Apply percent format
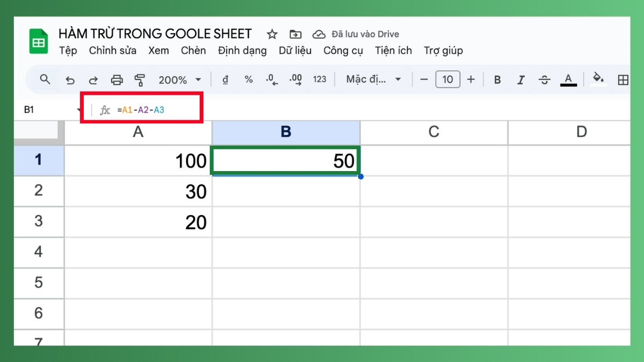The height and width of the screenshot is (362, 644). coord(248,79)
